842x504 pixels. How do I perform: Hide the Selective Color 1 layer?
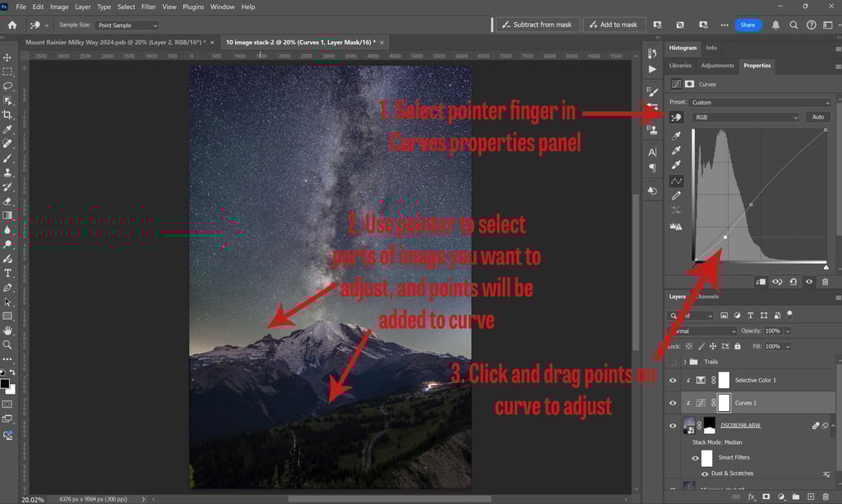(x=673, y=380)
